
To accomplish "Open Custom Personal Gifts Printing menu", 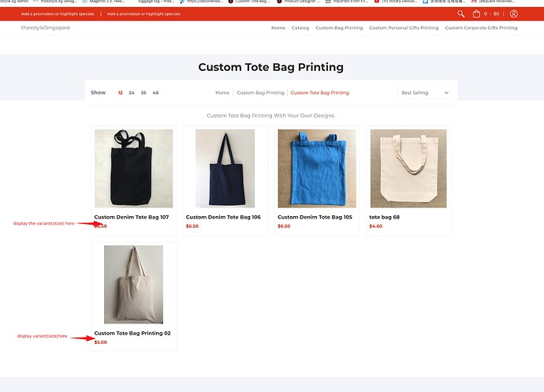I will pyautogui.click(x=404, y=28).
